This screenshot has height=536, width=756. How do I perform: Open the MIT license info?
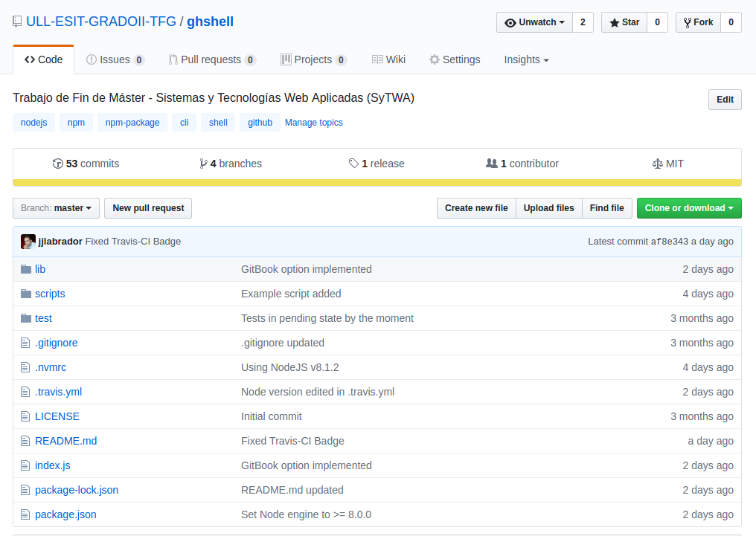[x=667, y=164]
